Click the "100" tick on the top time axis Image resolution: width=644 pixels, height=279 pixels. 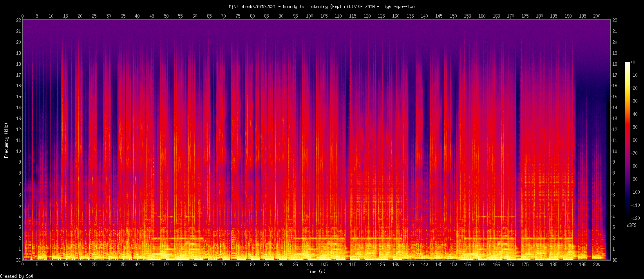tap(309, 16)
